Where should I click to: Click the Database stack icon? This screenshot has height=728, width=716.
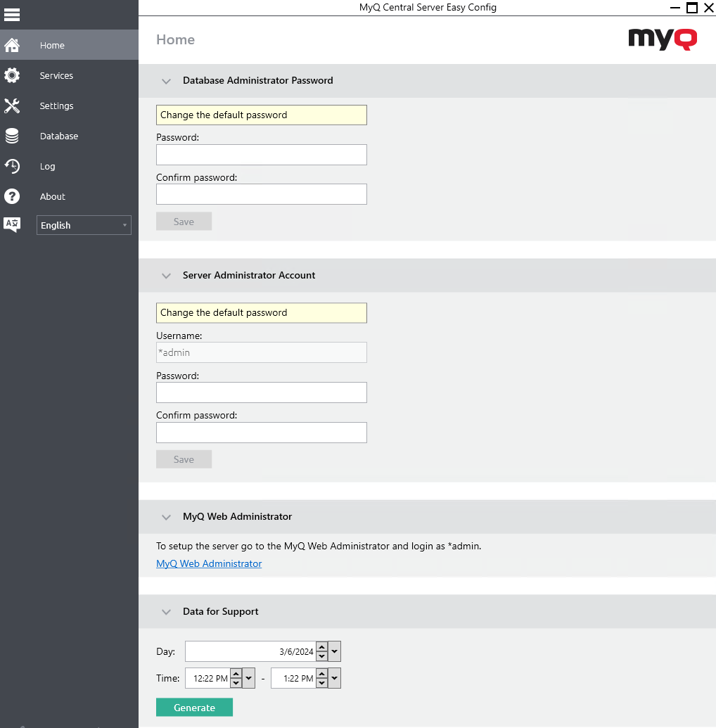click(12, 136)
